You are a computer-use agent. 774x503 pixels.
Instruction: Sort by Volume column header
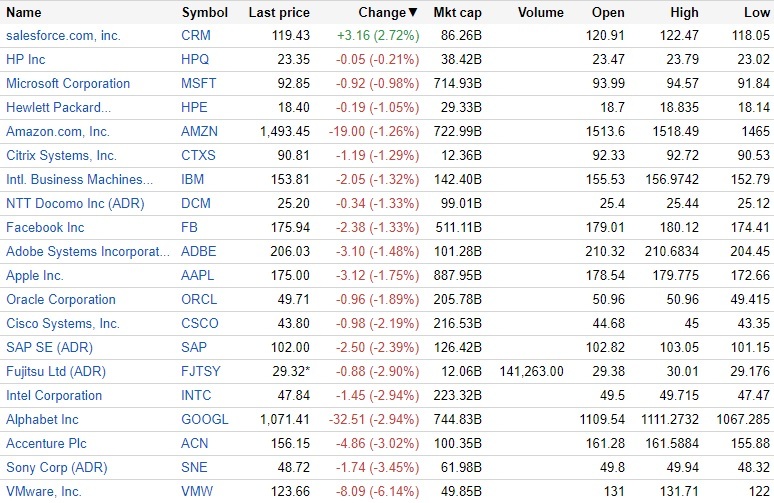(542, 13)
